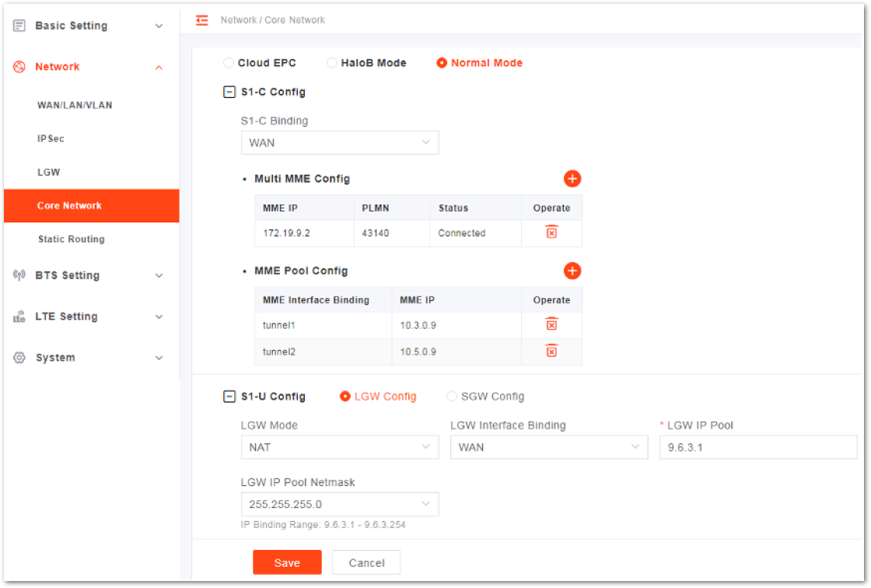Select the HaloB Mode radio button

click(331, 63)
